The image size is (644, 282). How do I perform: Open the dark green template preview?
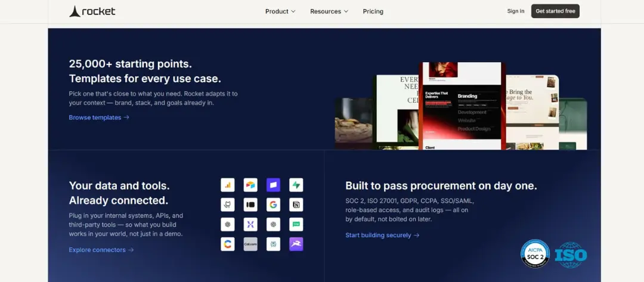(573, 124)
